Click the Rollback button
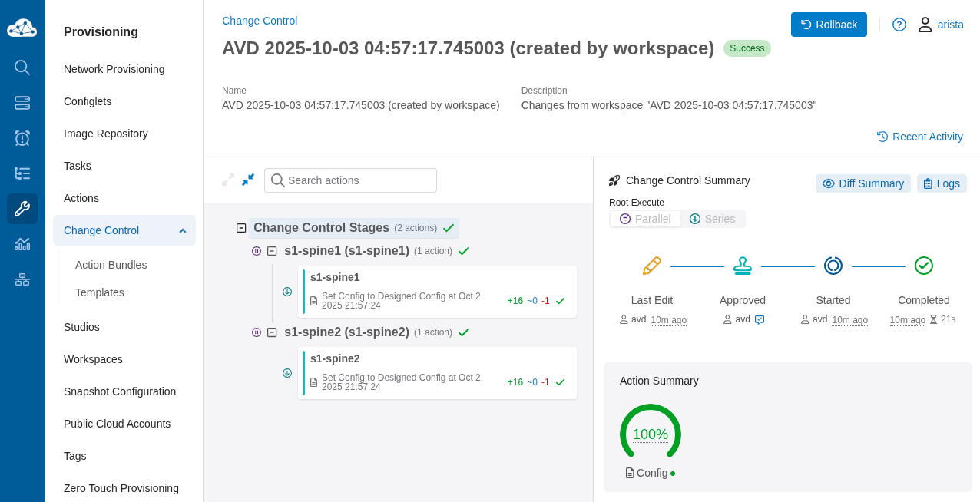 click(x=829, y=25)
